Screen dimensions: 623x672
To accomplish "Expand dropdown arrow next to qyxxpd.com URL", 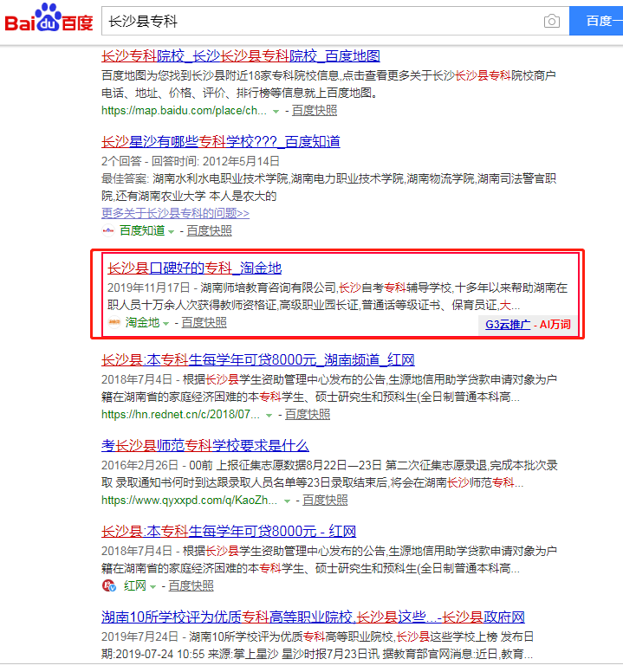I will tap(287, 501).
